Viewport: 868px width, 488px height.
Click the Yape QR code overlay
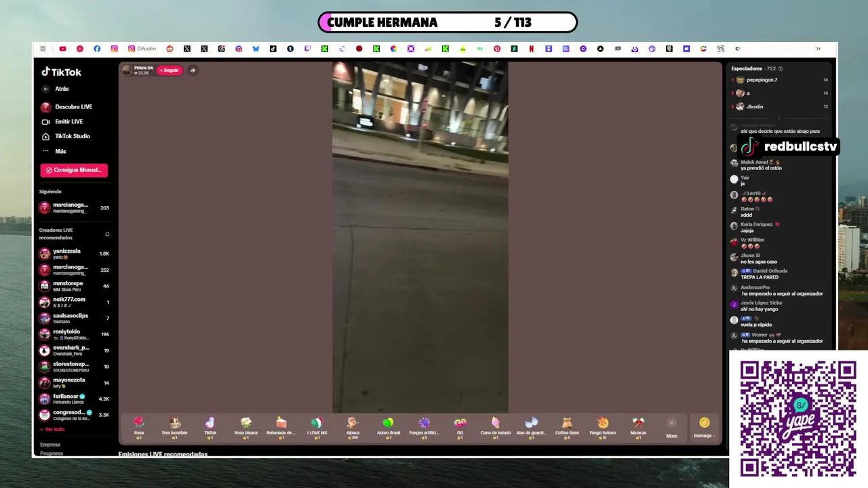797,418
